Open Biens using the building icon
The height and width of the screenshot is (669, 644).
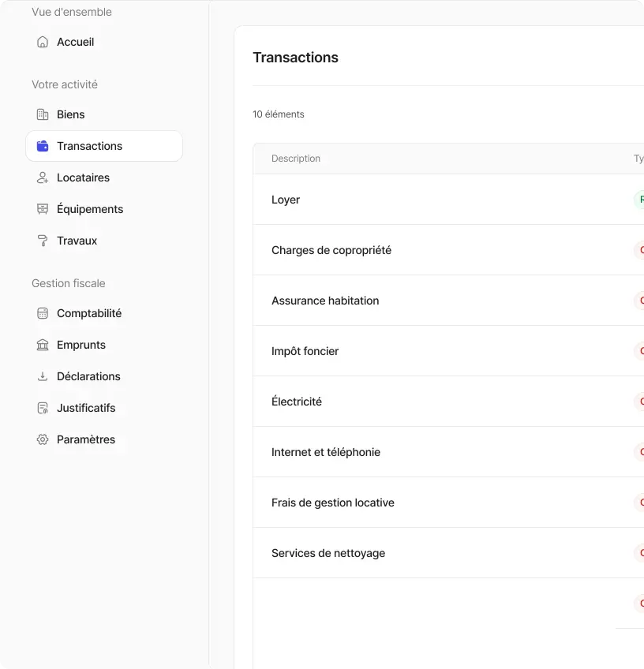tap(42, 114)
